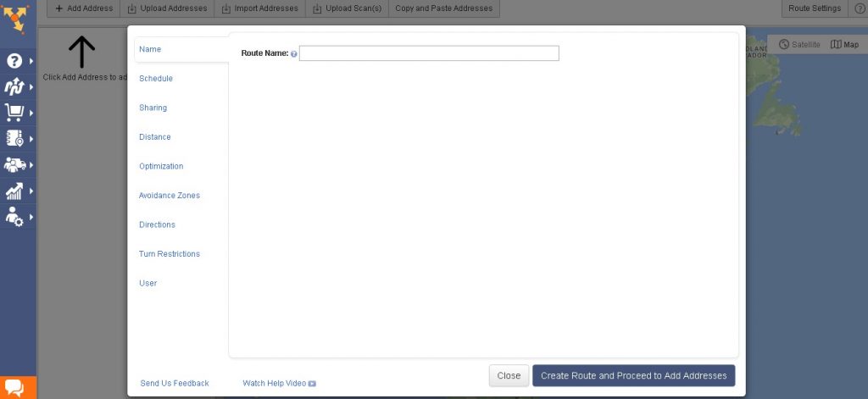Open the Optimization tab

click(x=161, y=167)
